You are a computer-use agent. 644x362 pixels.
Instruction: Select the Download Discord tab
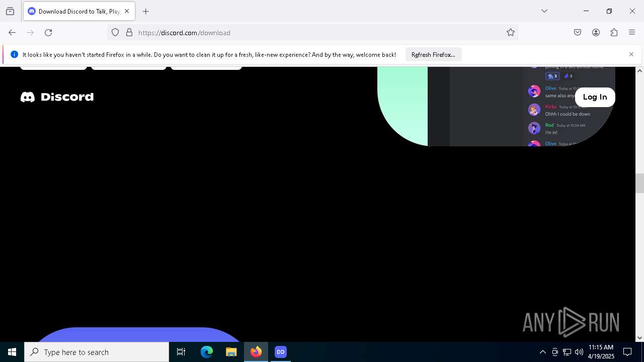79,11
